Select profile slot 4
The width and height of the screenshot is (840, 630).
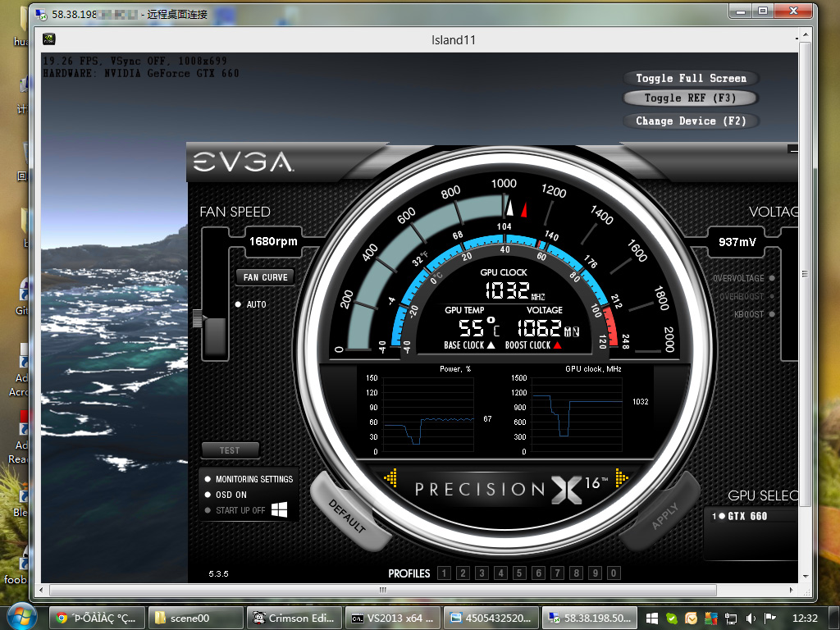pyautogui.click(x=501, y=573)
